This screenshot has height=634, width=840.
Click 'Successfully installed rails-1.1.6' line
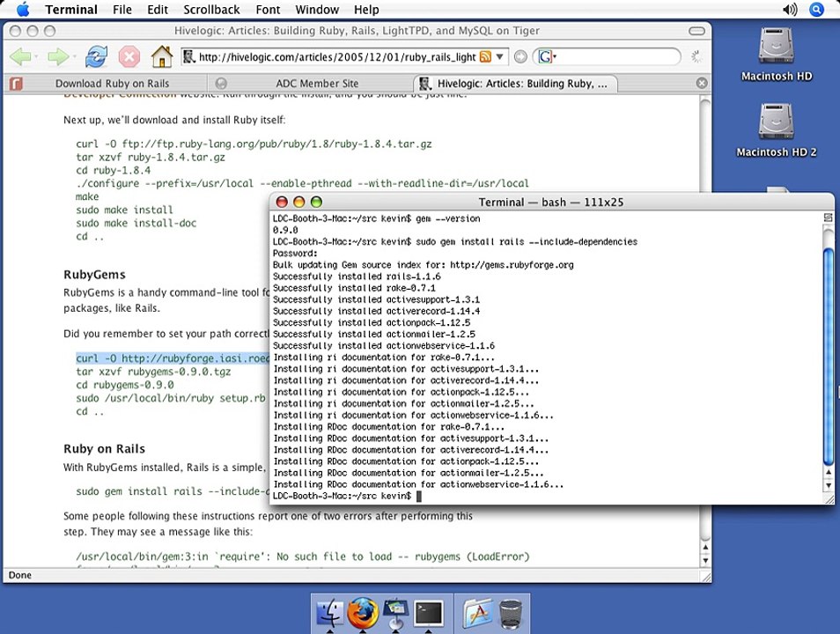point(357,276)
